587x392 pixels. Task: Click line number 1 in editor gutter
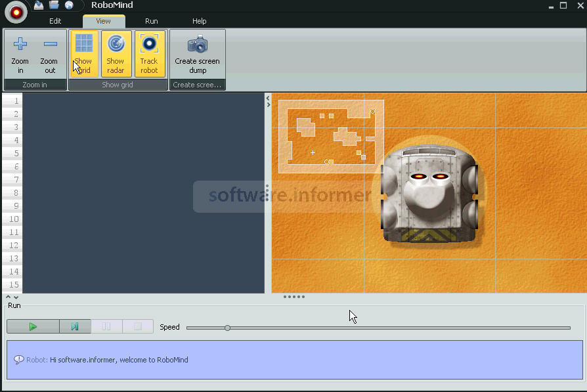tap(16, 100)
